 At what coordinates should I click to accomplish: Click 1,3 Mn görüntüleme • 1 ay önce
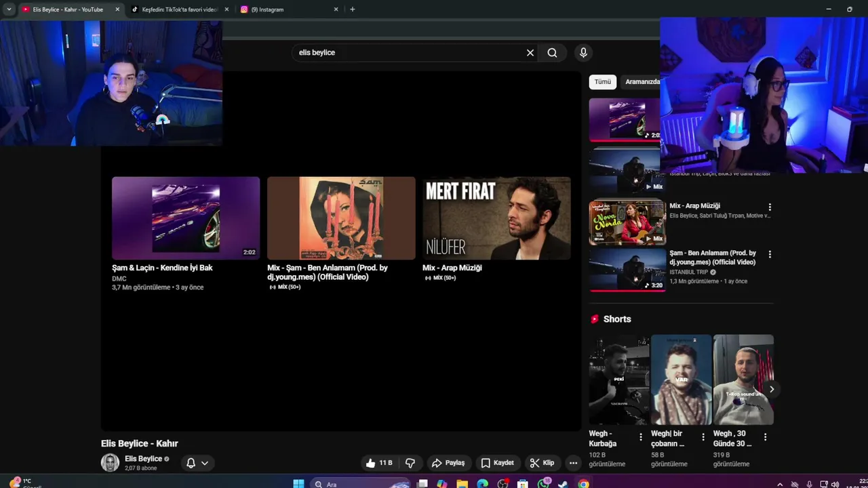pos(708,281)
